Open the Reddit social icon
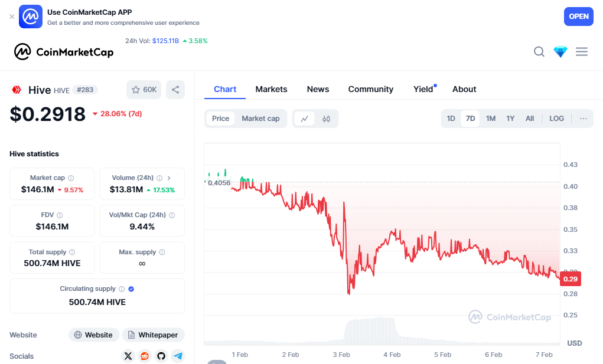Screen dimensions: 603x364 coord(145,356)
